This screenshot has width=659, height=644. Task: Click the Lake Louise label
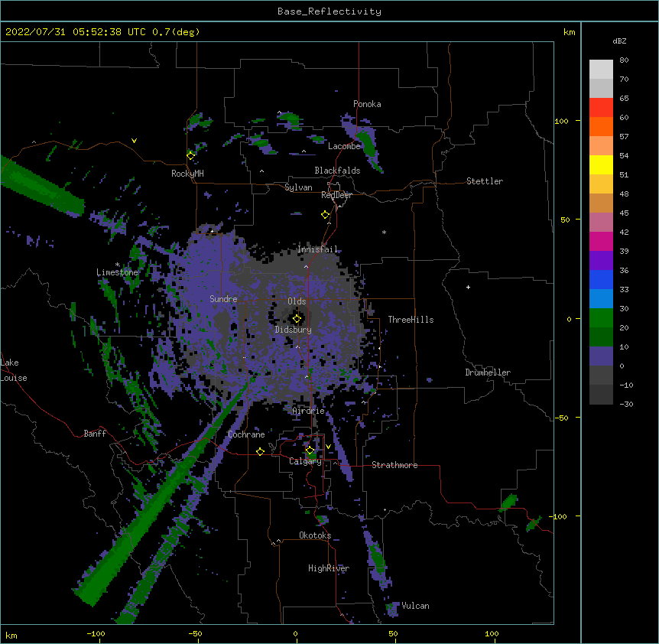pos(14,370)
